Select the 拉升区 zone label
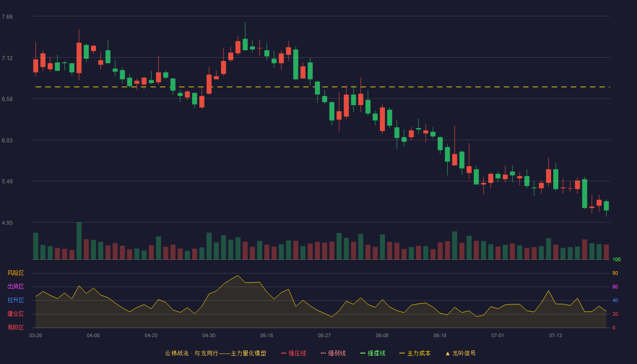Screen dimensions: 637x364 [15, 300]
